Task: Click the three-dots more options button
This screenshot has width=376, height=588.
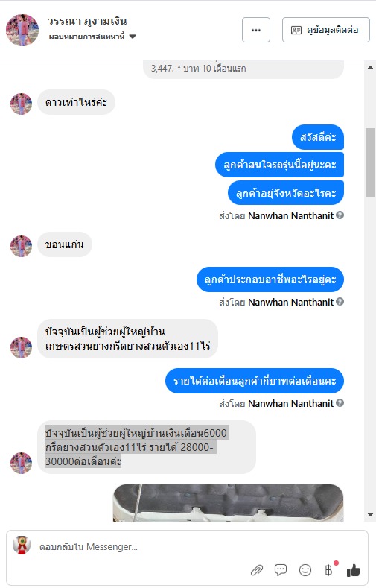Action: click(x=256, y=30)
